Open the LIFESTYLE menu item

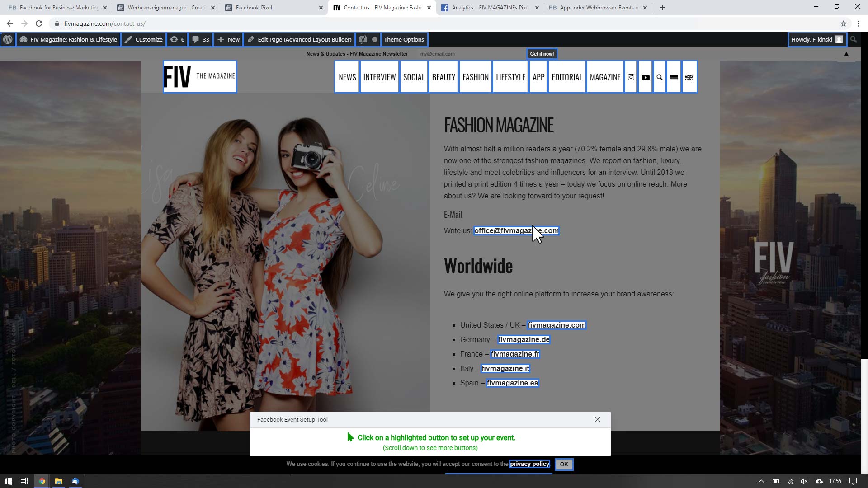(x=510, y=77)
